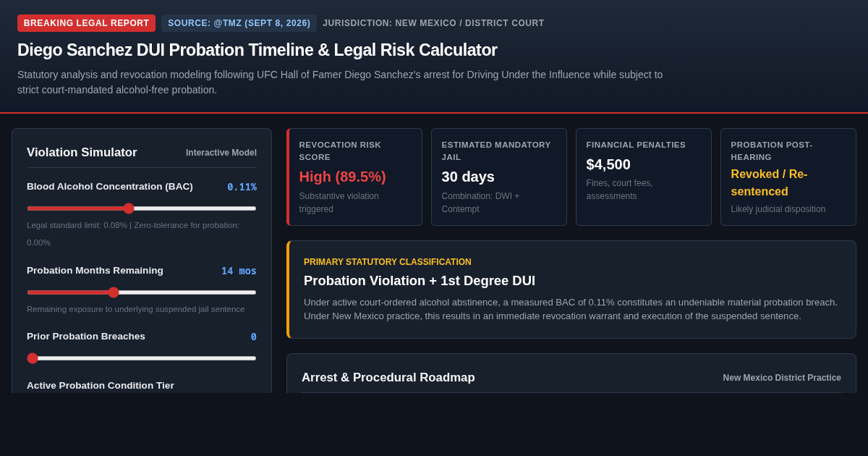Click Fines, court fees, assessments caption
This screenshot has height=456, width=868.
coord(620,190)
